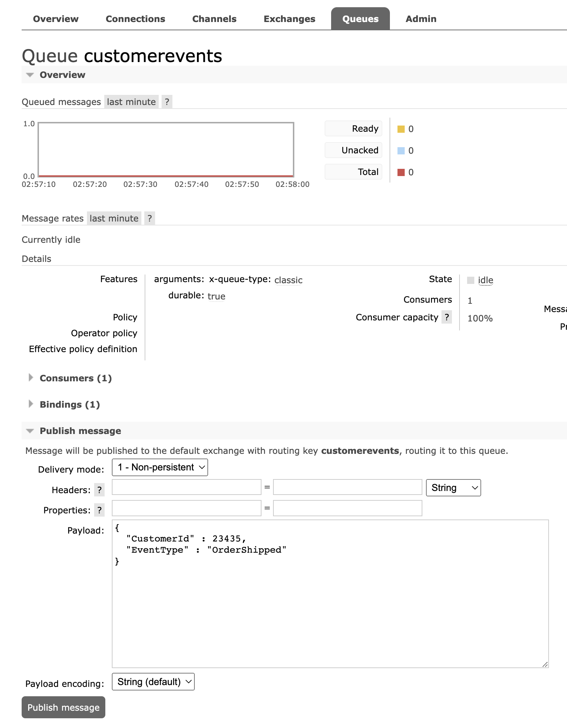Click the payload textarea resize handle

tap(545, 664)
